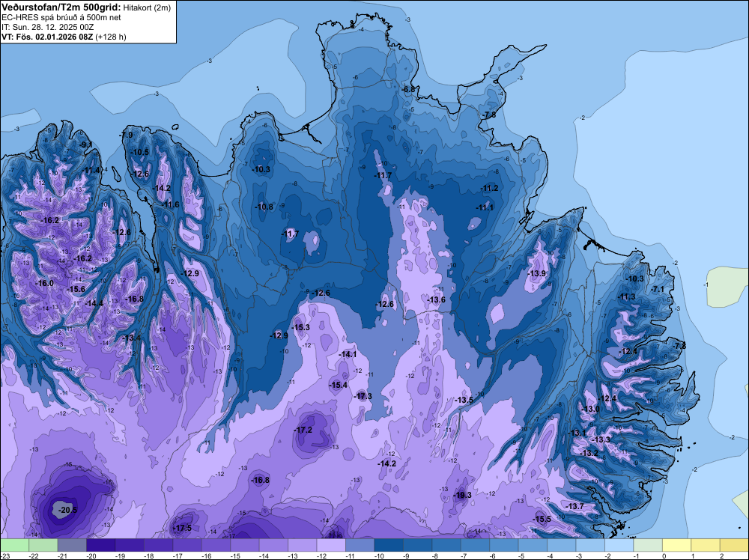Screen dimensions: 749x560
Task: Click the valid time 'VT: Fös. 02.01.2026 08Z'
Action: [47, 37]
